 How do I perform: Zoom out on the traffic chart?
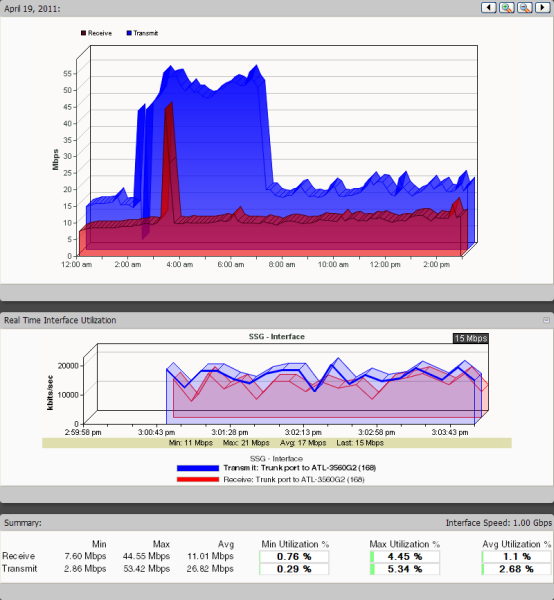pyautogui.click(x=525, y=8)
